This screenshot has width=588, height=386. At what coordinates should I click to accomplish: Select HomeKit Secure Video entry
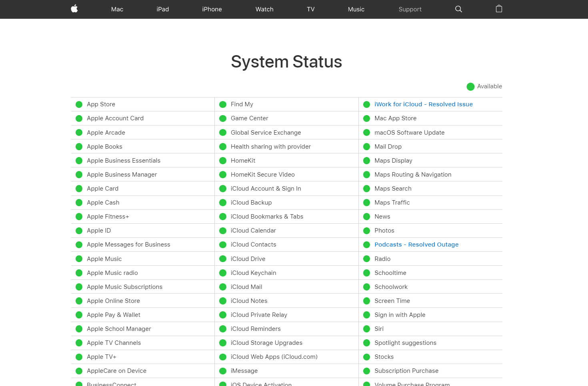coord(263,175)
